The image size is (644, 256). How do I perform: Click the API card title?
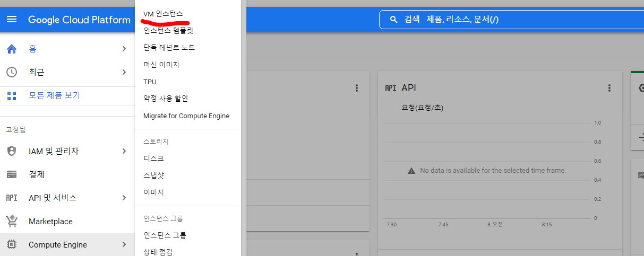point(409,88)
